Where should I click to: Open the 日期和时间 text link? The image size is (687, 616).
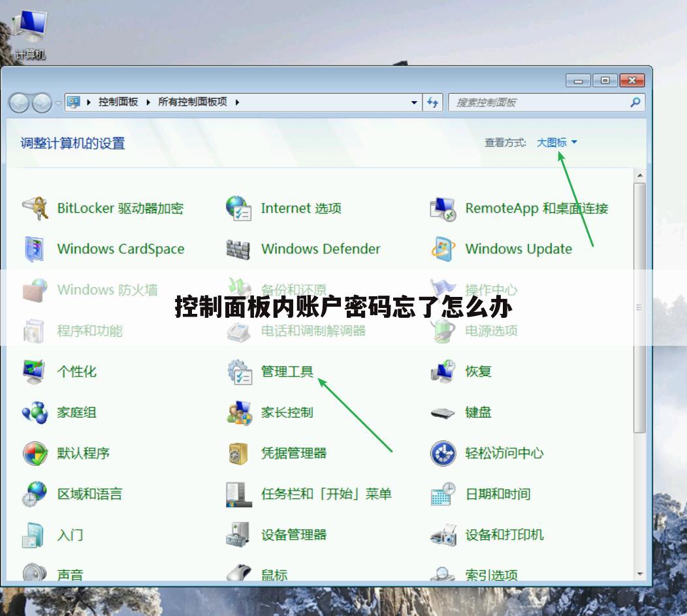click(498, 494)
